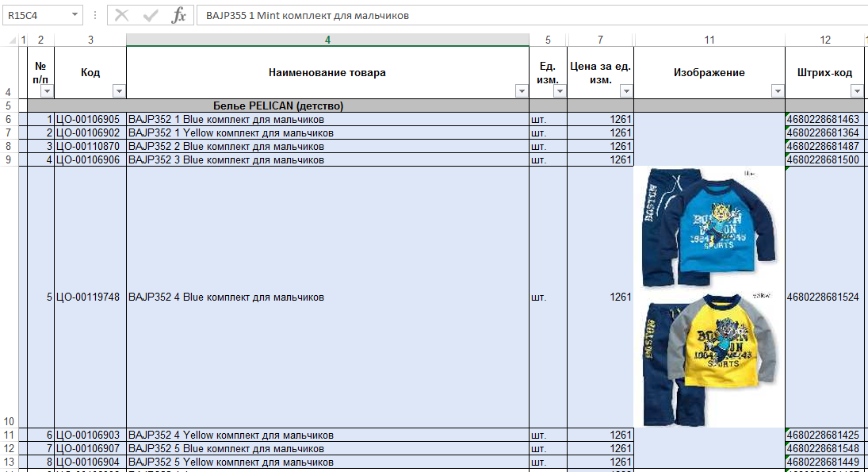Select row 10 header
The width and height of the screenshot is (868, 472).
9,420
